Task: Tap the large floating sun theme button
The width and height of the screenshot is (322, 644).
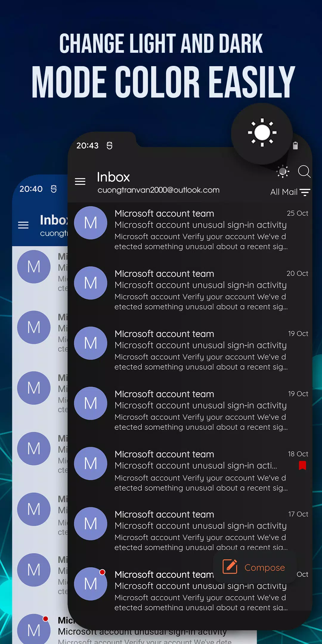Action: tap(262, 133)
